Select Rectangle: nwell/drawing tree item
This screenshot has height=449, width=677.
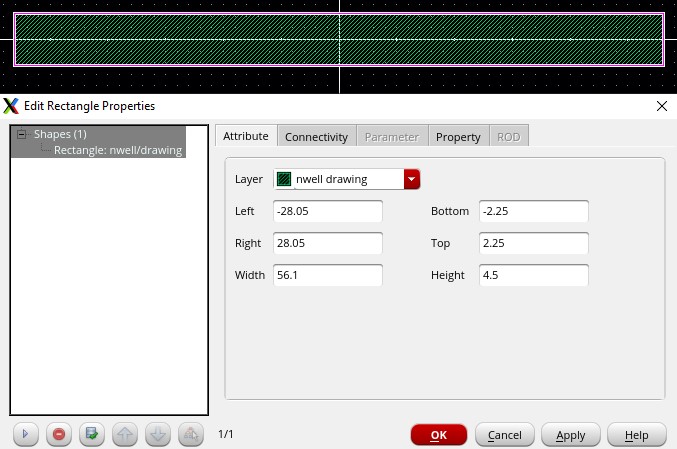[x=117, y=150]
